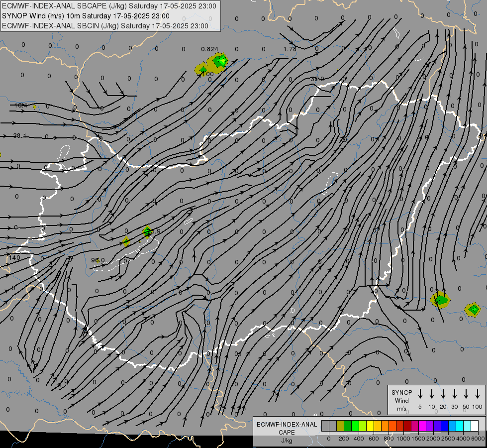
Task: Click the '1500' tick label on the CAPE scale
Action: click(x=418, y=439)
